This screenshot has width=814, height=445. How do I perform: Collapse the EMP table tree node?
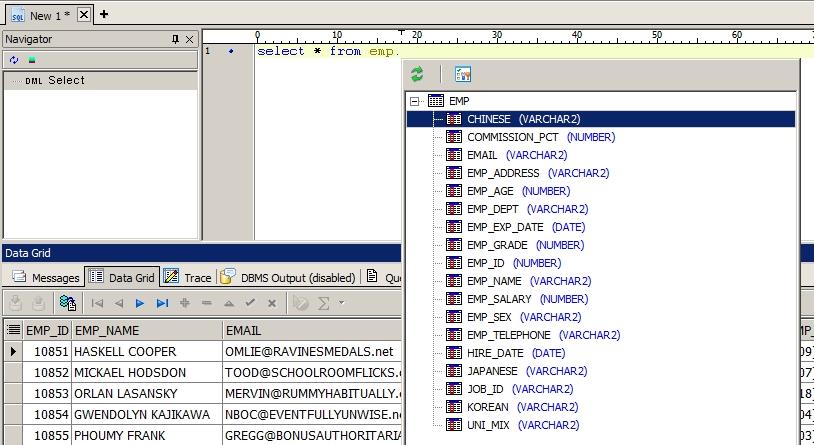pyautogui.click(x=415, y=101)
